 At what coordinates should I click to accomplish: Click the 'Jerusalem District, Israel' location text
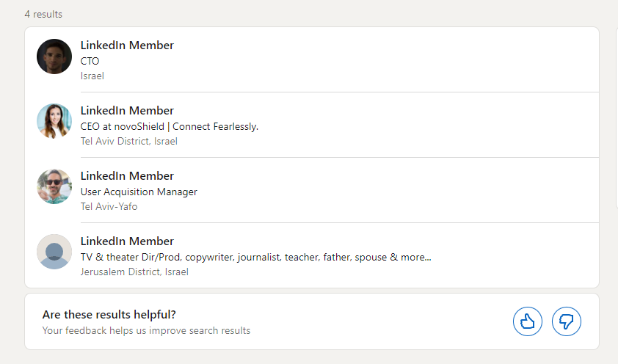(134, 272)
